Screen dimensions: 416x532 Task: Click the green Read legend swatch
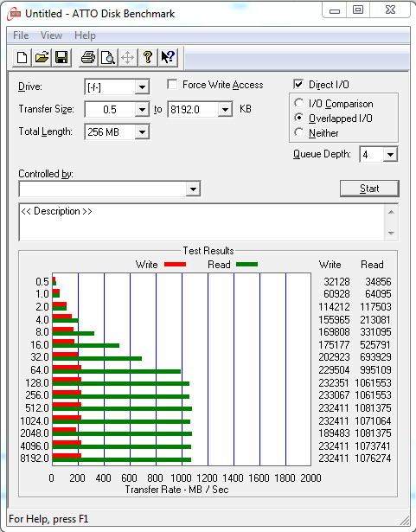point(246,265)
